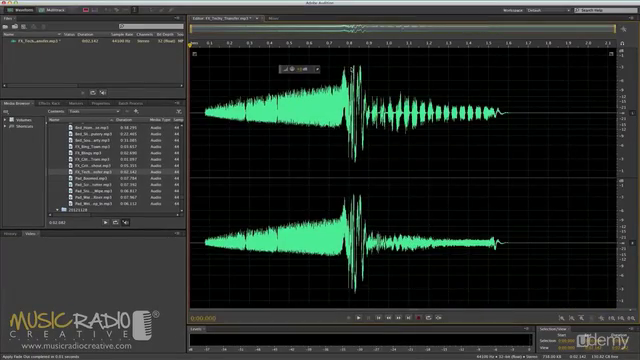Viewport: 640px width, 360px height.
Task: Toggle spectral frequency display button
Action: click(86, 10)
